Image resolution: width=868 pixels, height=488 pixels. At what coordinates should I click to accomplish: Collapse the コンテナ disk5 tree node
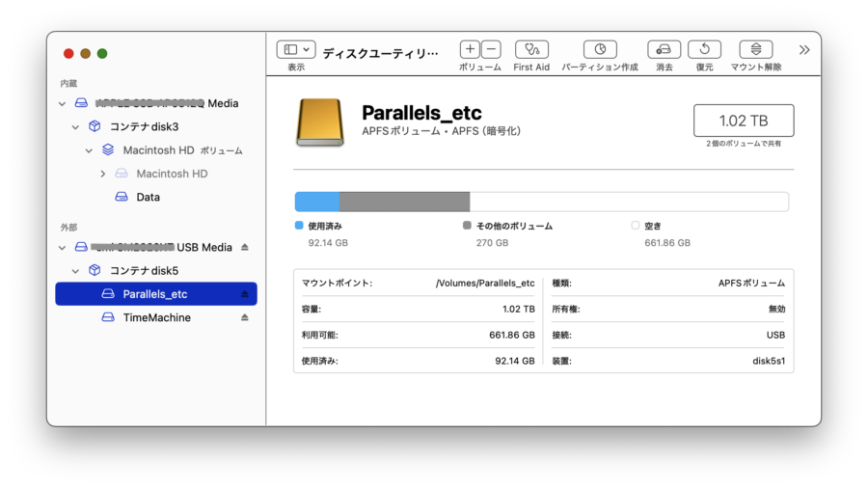click(x=76, y=270)
